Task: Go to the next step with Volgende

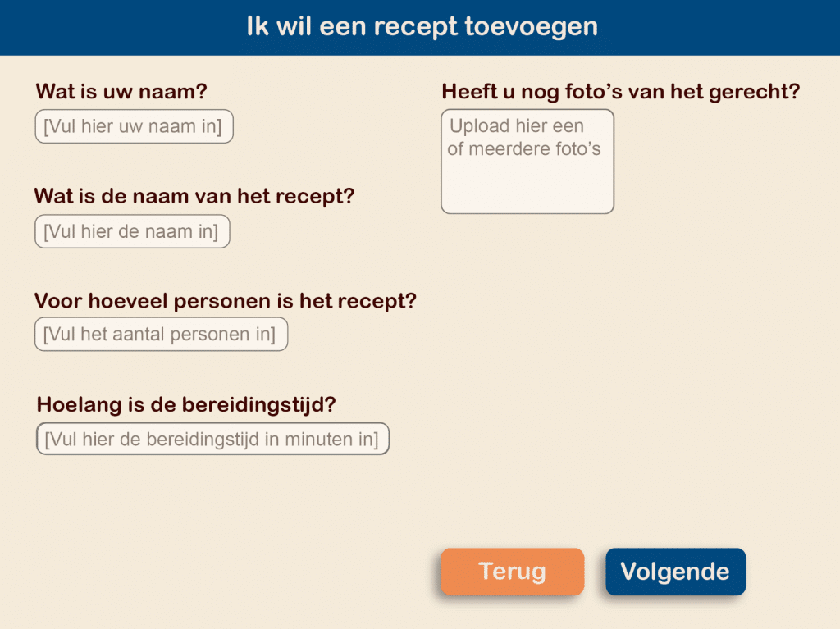Action: pyautogui.click(x=675, y=572)
